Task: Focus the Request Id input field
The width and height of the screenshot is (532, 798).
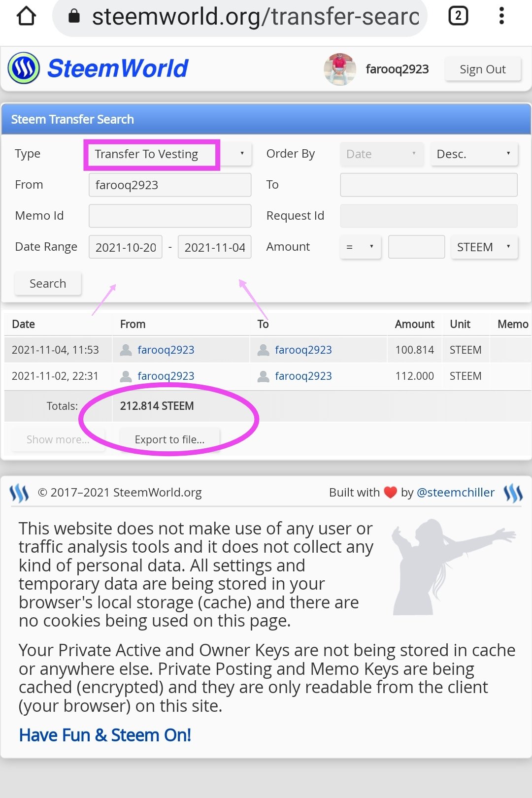Action: click(x=429, y=216)
